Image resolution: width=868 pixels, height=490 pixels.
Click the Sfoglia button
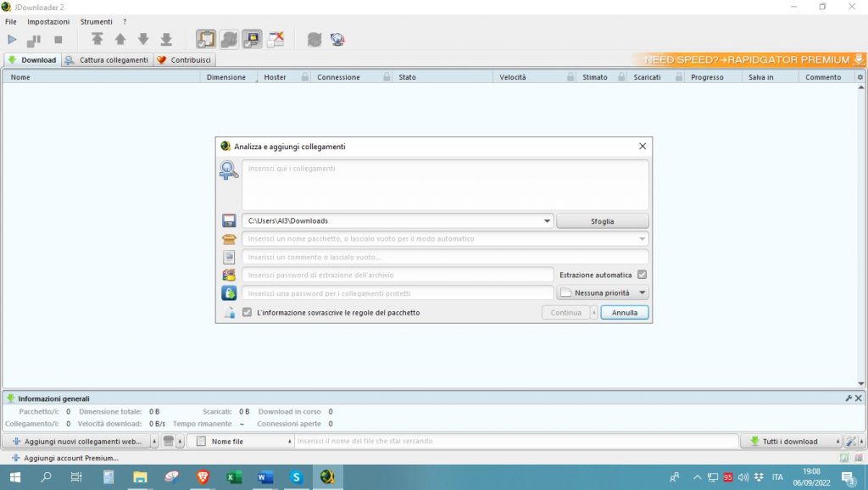pyautogui.click(x=602, y=220)
